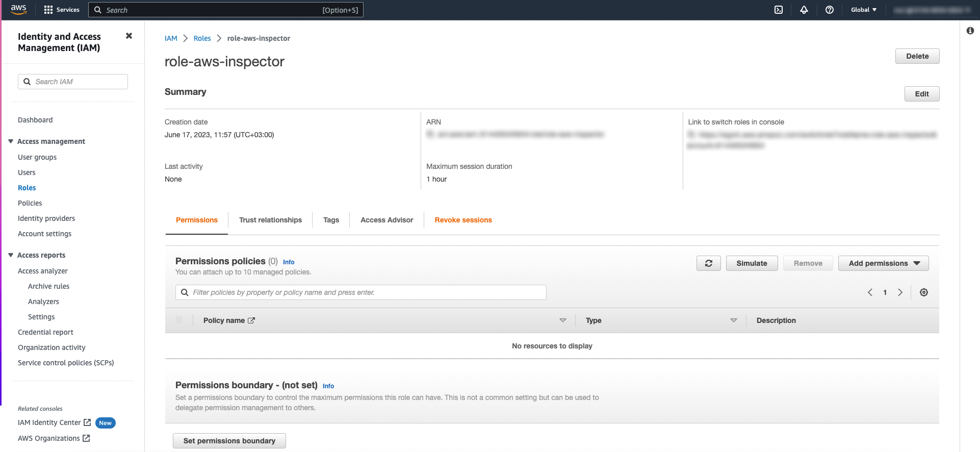Open policy table preferences gear
The height and width of the screenshot is (452, 980).
coord(924,292)
